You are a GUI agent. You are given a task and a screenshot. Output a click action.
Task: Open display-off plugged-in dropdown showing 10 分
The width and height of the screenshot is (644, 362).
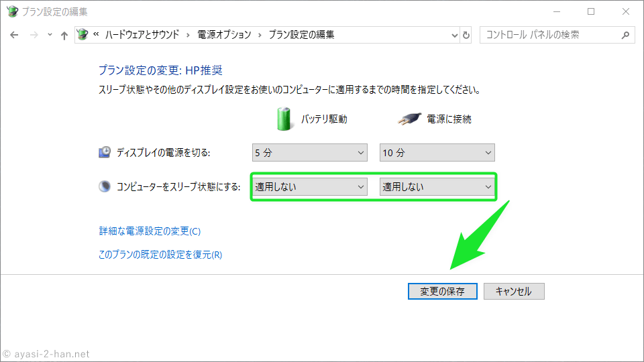point(437,153)
